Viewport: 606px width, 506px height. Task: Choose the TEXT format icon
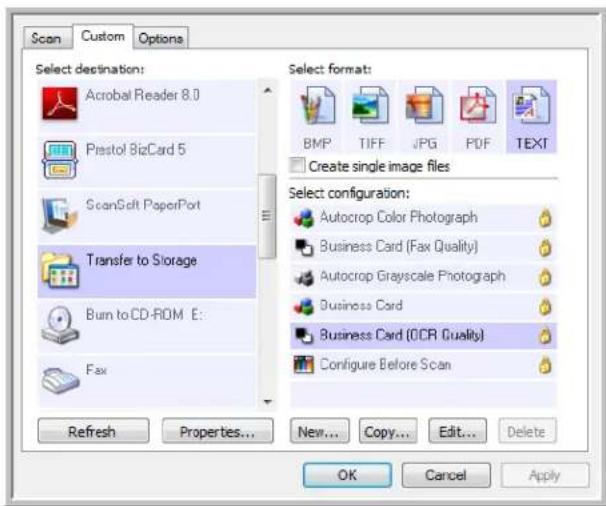(x=531, y=105)
